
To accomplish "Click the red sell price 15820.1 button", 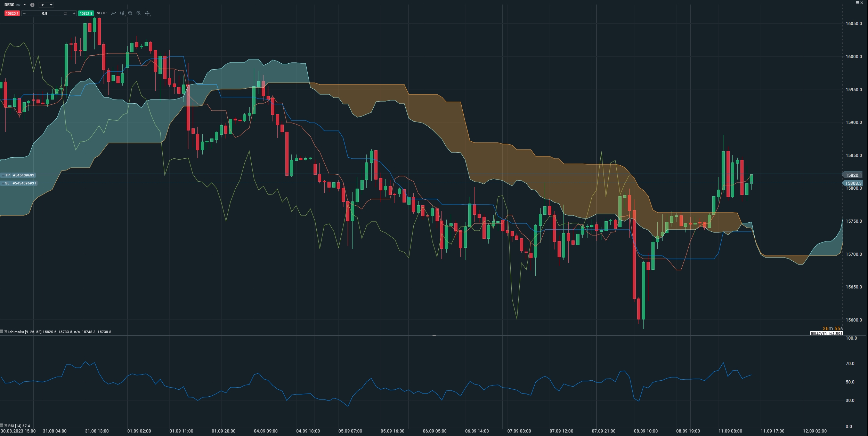I will pyautogui.click(x=12, y=13).
